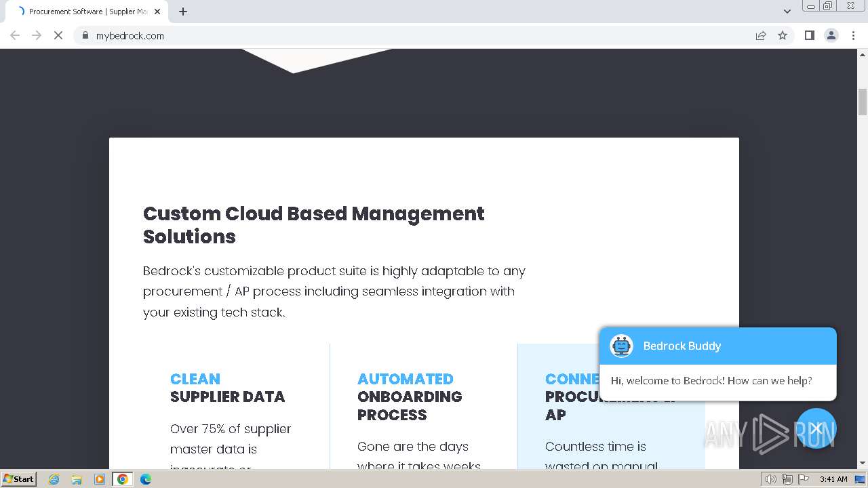Open a new browser tab

tap(183, 12)
